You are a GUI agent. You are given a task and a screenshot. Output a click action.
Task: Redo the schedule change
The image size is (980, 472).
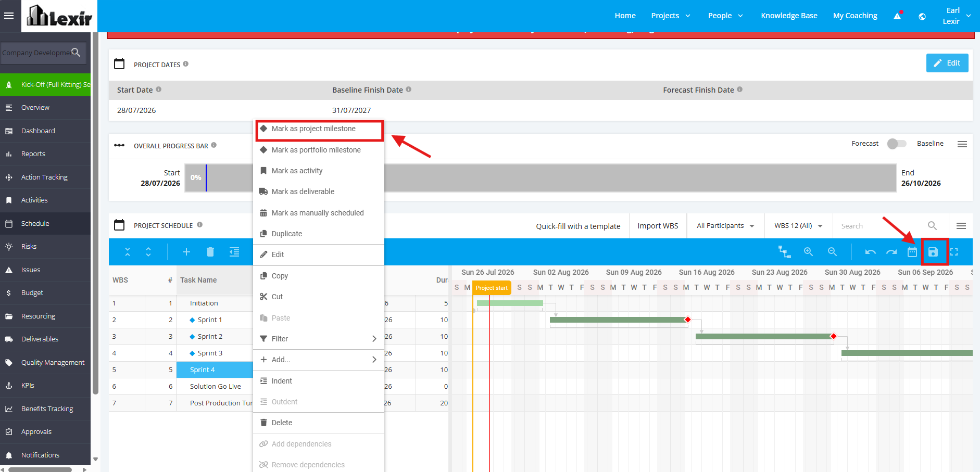pos(891,252)
